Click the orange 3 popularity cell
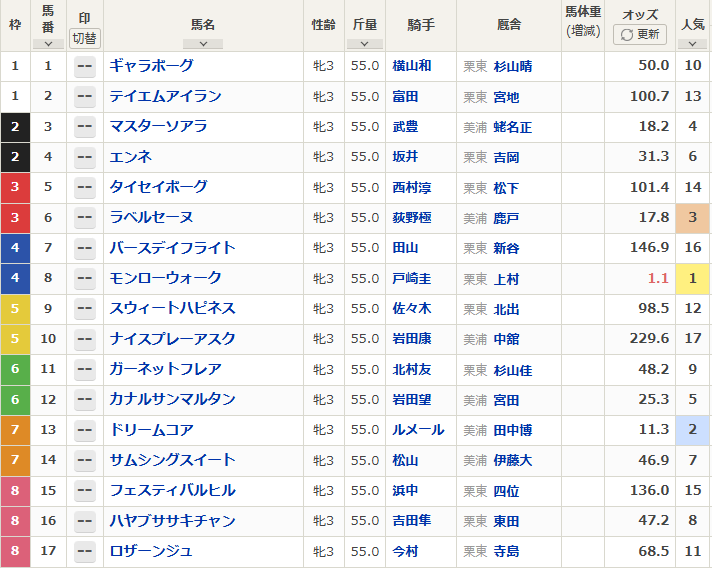The height and width of the screenshot is (569, 712). (692, 218)
